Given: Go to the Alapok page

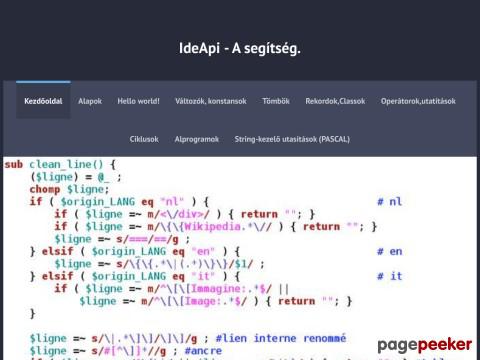Looking at the screenshot, I should [x=90, y=101].
